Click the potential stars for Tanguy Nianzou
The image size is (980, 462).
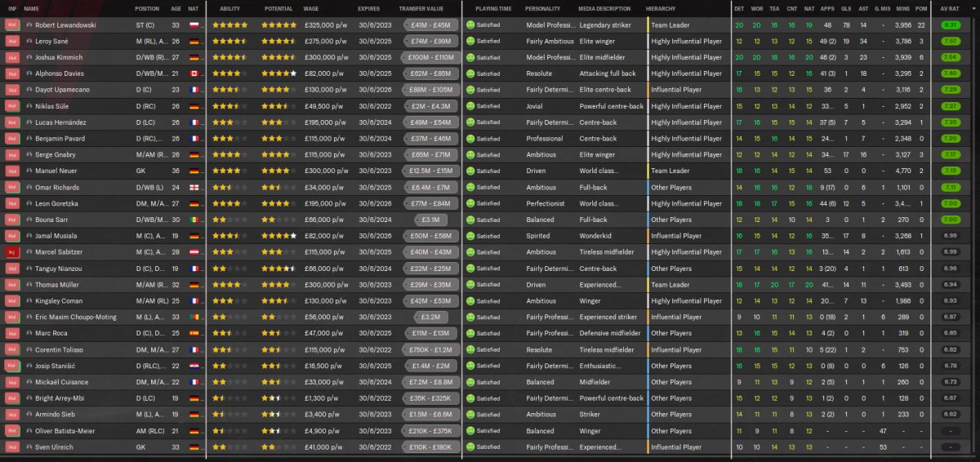coord(279,269)
